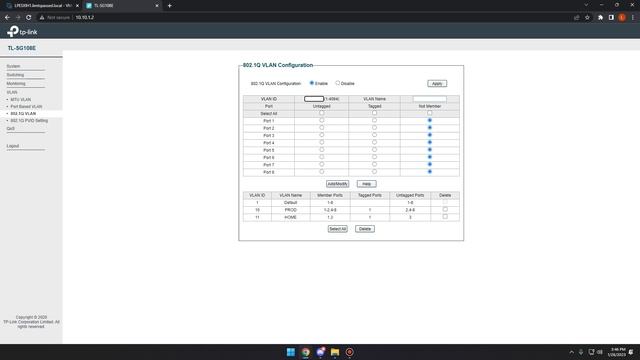
Task: Focus the VLAN ID input field
Action: pos(314,99)
